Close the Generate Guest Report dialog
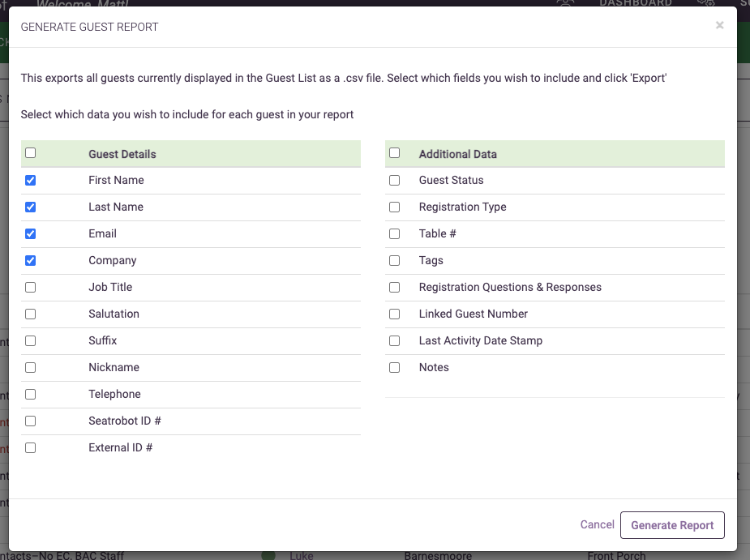 (x=719, y=25)
